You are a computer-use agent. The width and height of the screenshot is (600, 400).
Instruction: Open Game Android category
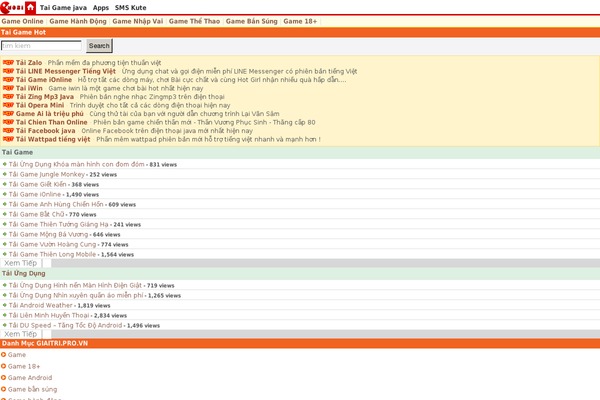point(30,378)
